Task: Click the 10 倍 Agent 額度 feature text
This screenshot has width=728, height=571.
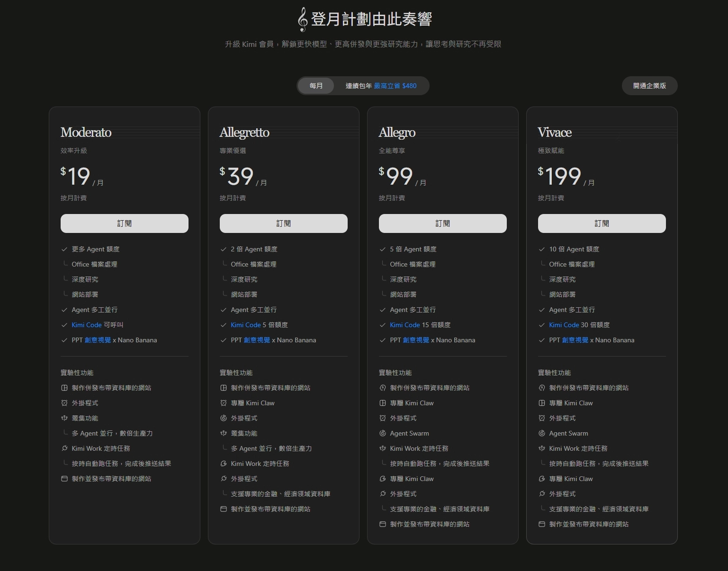Action: point(574,249)
